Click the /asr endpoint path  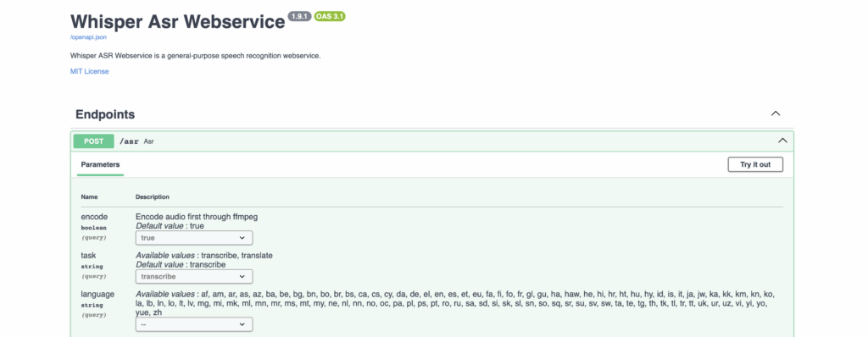pos(129,141)
